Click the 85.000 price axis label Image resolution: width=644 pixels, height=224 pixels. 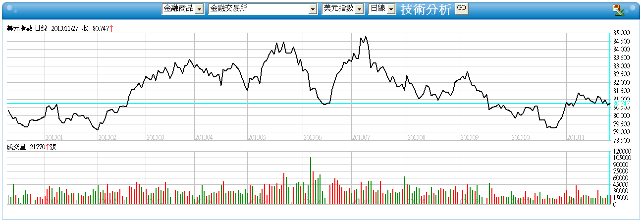[x=621, y=33]
